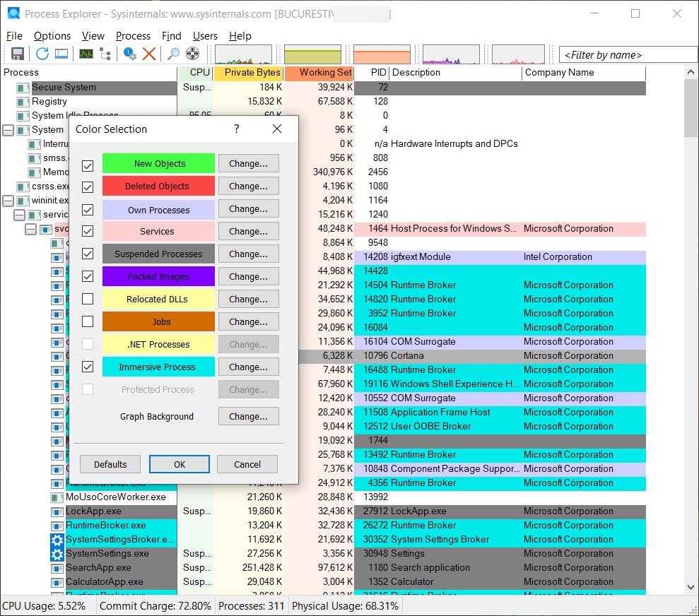This screenshot has width=699, height=616.
Task: Collapse the services.exe tree node
Action: pyautogui.click(x=19, y=215)
